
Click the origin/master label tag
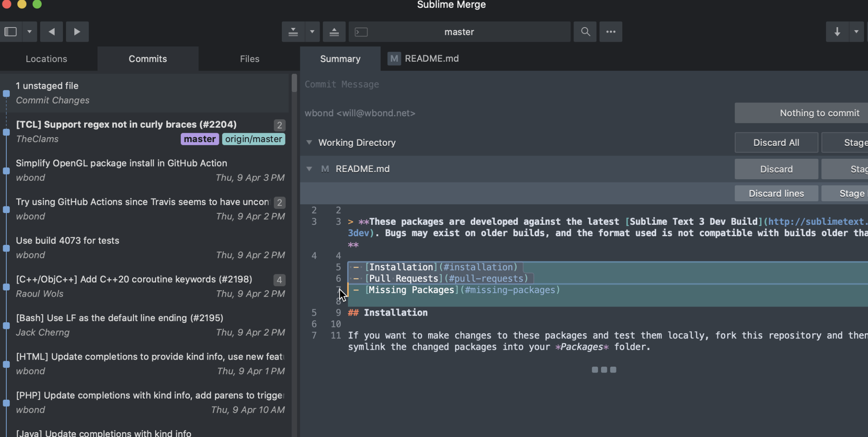click(254, 139)
